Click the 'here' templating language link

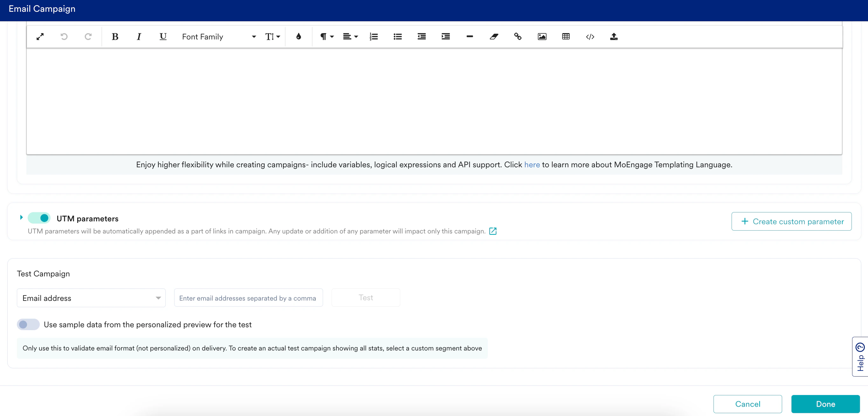(x=532, y=164)
